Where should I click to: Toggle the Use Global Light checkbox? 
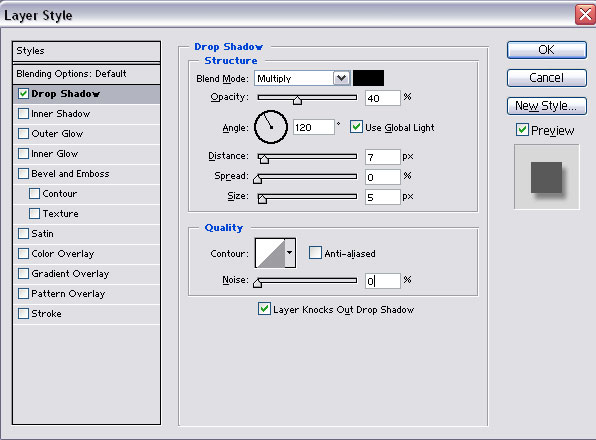356,127
